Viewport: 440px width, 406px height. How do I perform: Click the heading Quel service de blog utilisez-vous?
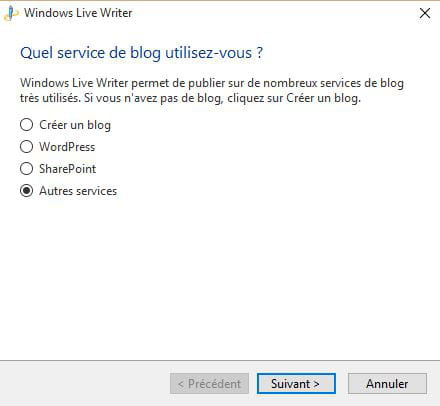[142, 53]
